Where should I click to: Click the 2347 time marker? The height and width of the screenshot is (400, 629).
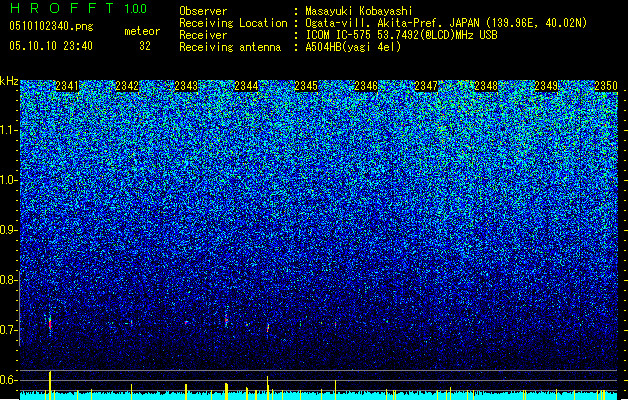(x=426, y=86)
